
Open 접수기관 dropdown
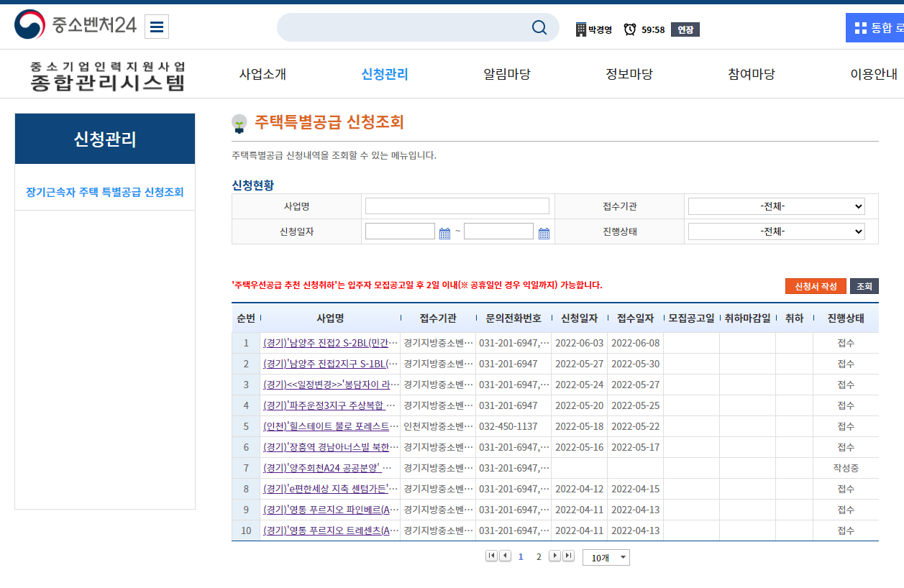point(777,206)
